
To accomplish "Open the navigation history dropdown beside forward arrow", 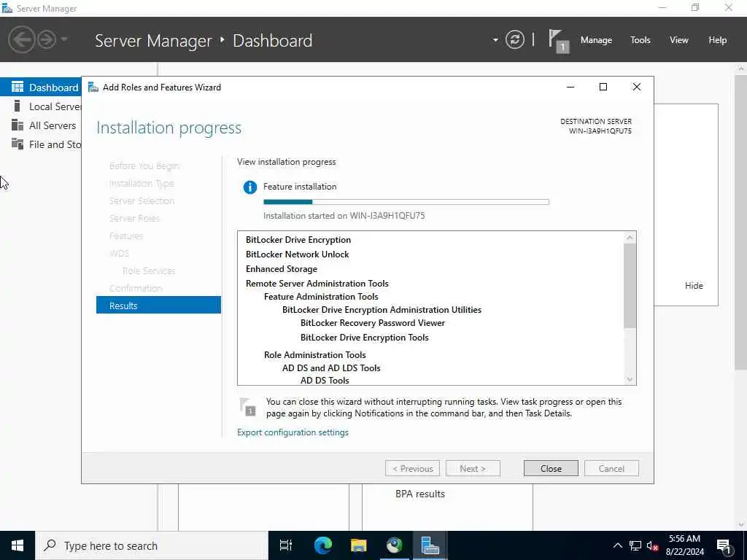I will pos(64,39).
